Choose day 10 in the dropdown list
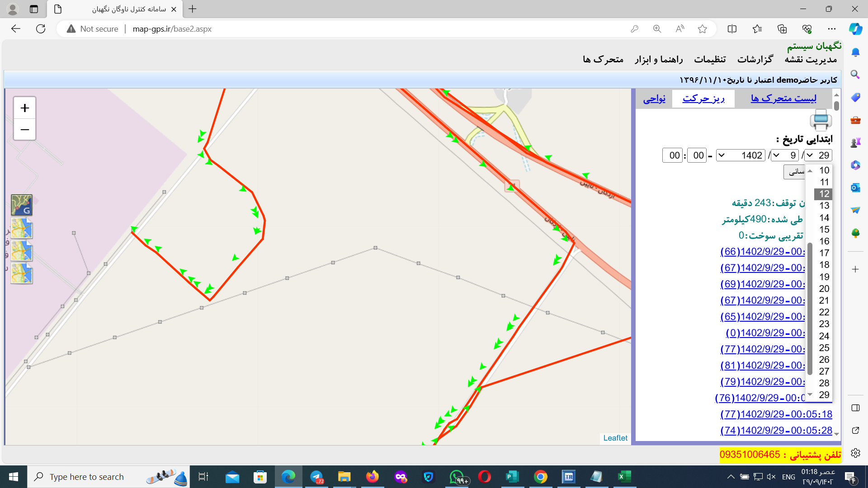 [823, 170]
